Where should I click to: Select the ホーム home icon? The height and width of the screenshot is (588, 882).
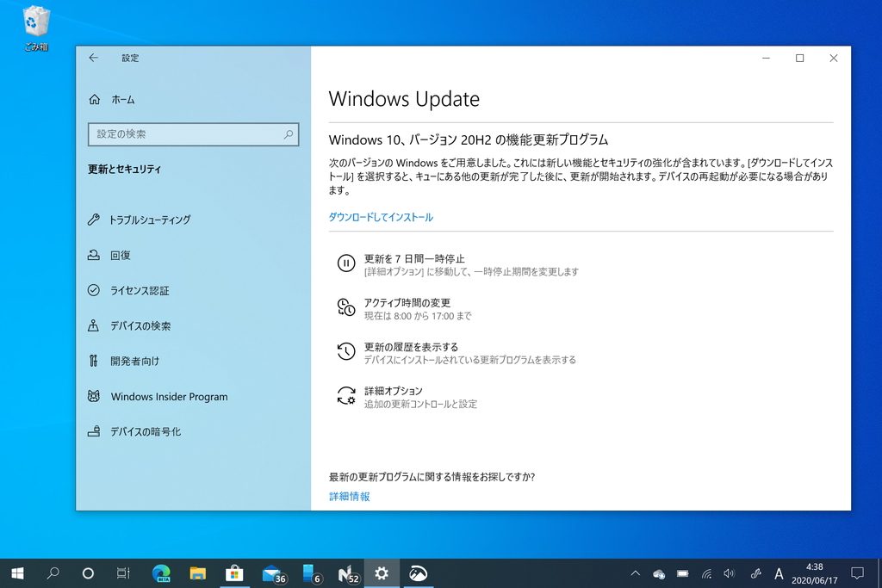95,99
